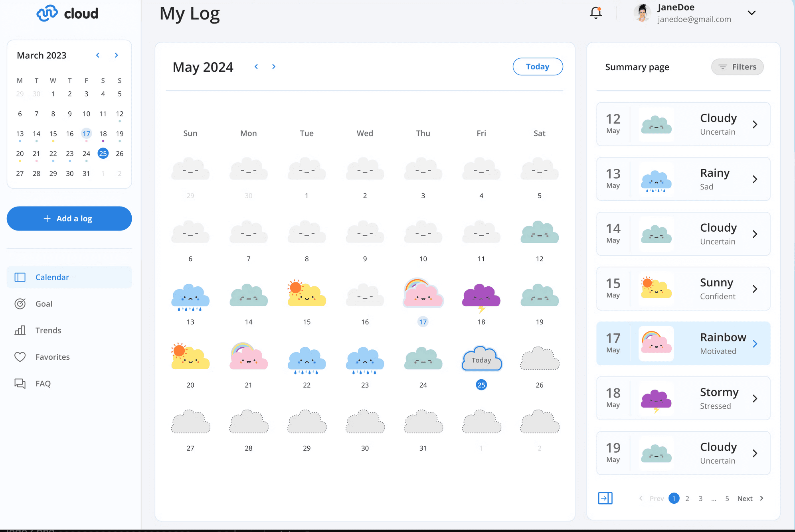
Task: Click the Rainbow thumbnail in 17 May card
Action: click(656, 343)
